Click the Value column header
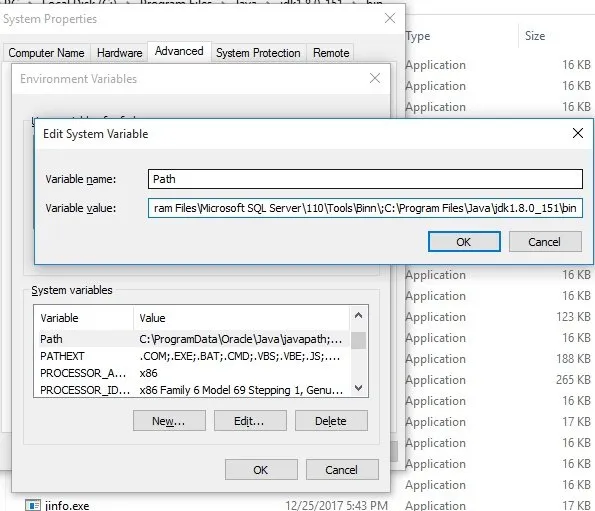 (x=241, y=318)
